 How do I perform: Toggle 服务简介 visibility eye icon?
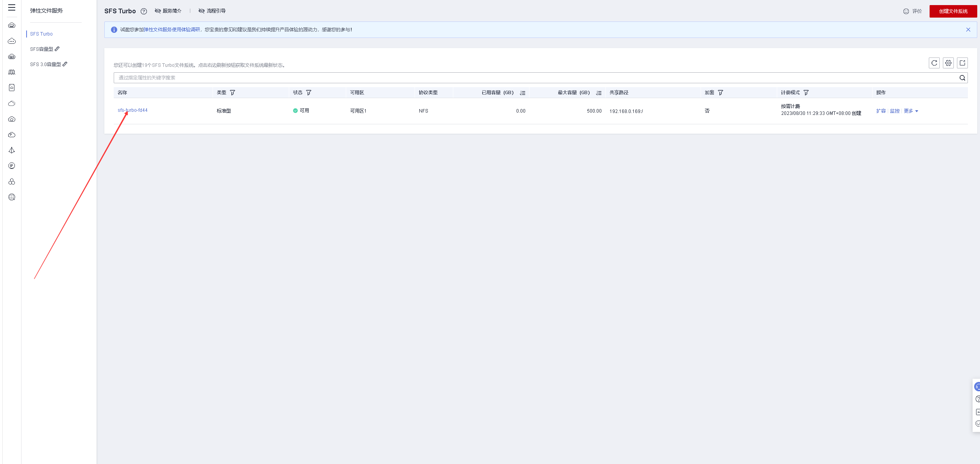tap(158, 11)
